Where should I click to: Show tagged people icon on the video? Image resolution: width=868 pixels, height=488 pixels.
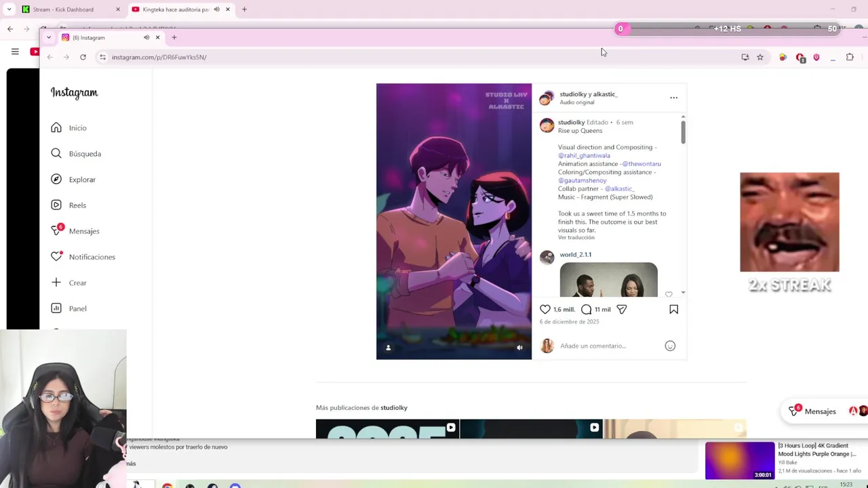tap(388, 348)
